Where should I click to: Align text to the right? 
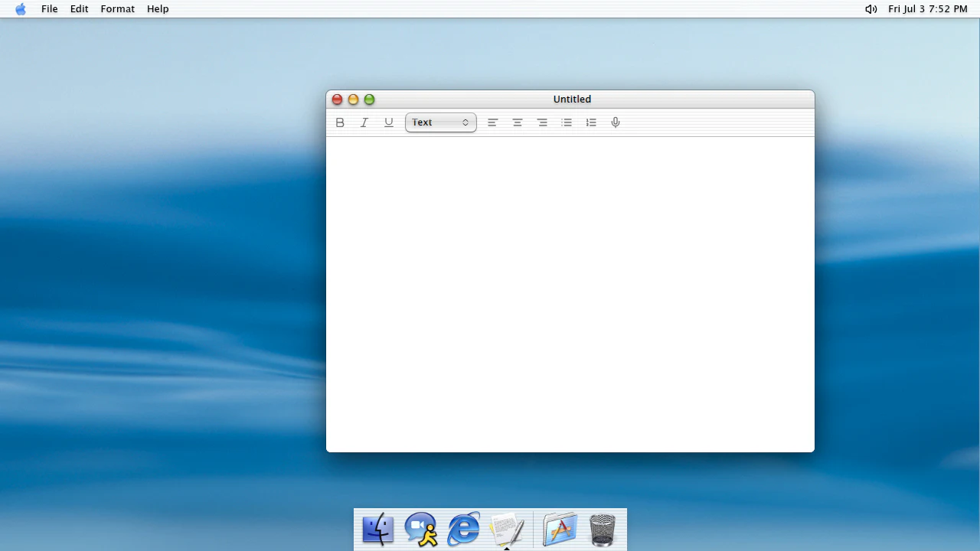542,122
